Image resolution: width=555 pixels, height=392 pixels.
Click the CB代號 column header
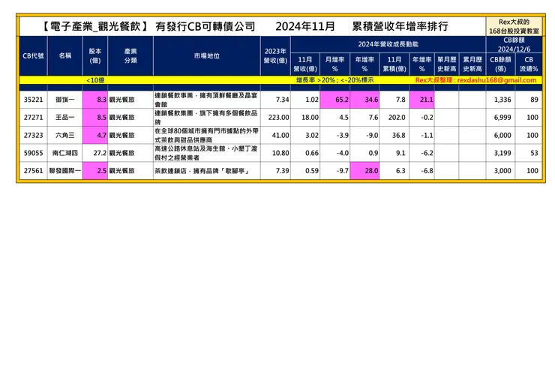(x=33, y=55)
